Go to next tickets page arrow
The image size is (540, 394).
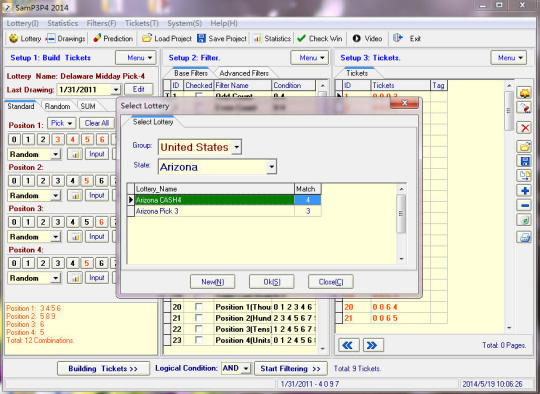373,345
